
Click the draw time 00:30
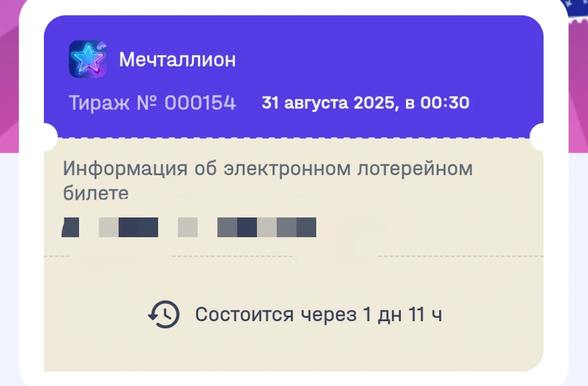pos(444,103)
